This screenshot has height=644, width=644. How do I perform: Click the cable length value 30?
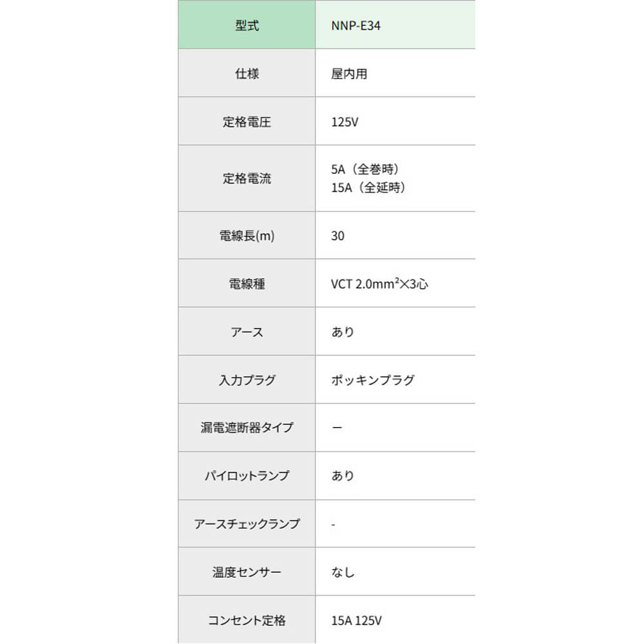338,236
